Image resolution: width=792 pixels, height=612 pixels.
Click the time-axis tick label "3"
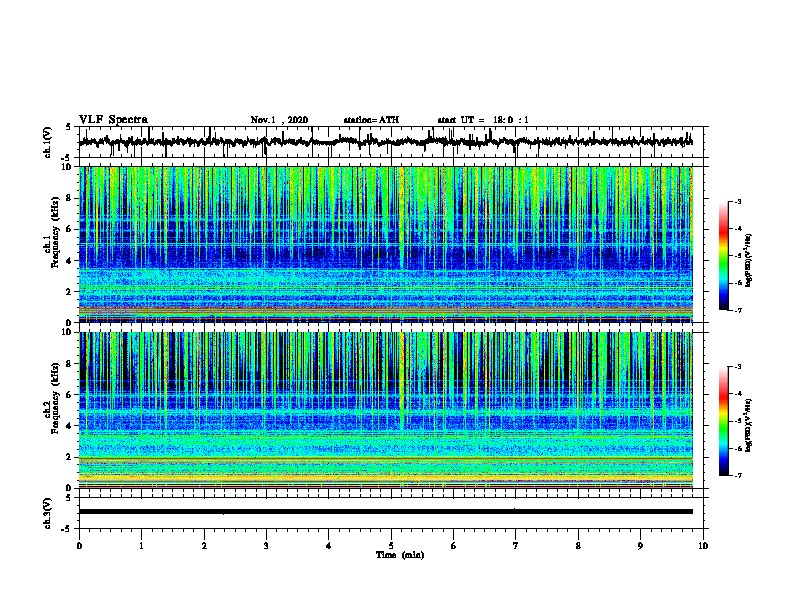pyautogui.click(x=266, y=546)
